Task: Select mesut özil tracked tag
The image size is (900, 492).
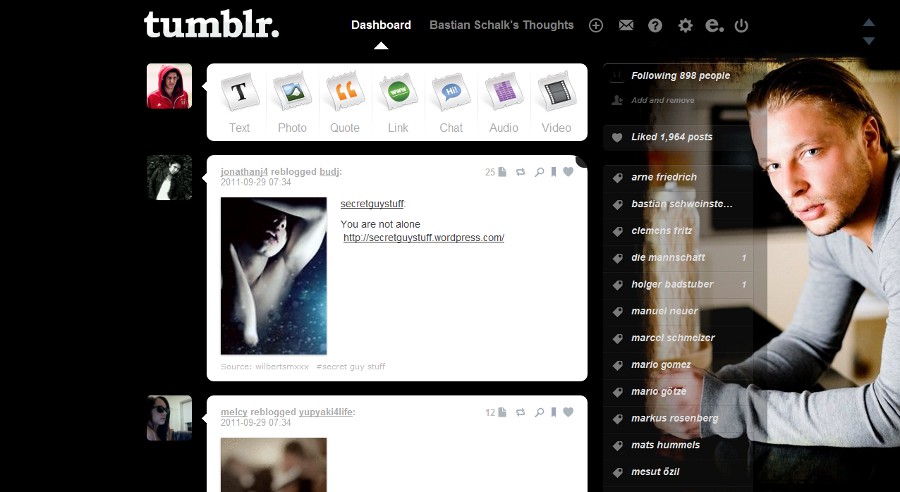Action: pos(678,472)
